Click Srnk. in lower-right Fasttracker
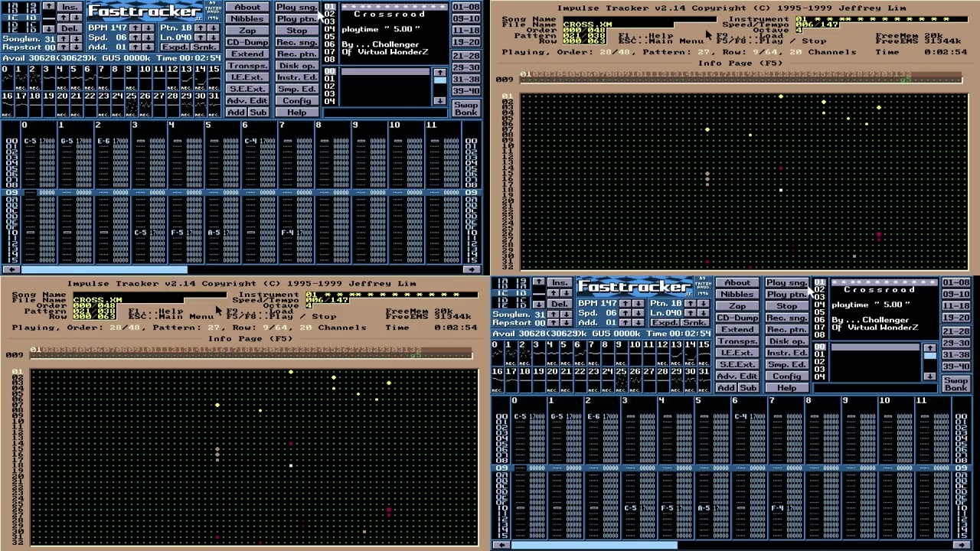The width and height of the screenshot is (980, 551). (695, 322)
